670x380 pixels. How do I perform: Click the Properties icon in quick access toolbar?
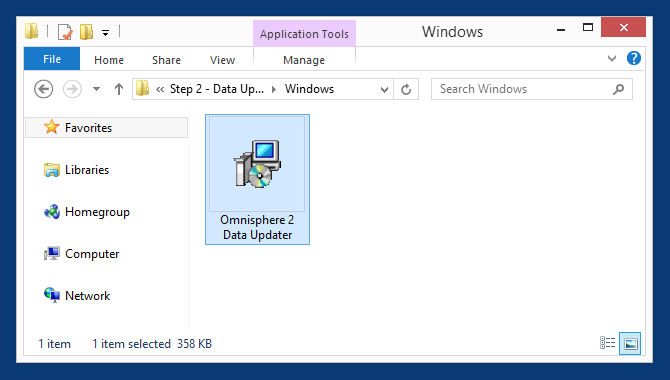(65, 32)
